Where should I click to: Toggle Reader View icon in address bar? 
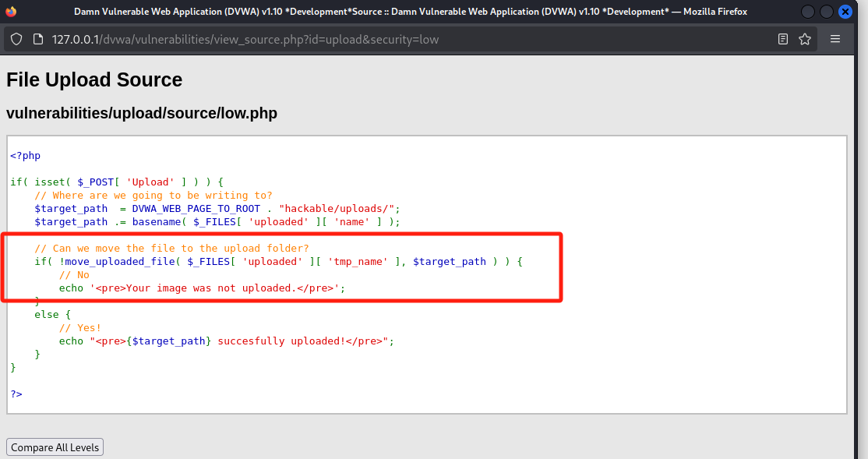tap(783, 39)
